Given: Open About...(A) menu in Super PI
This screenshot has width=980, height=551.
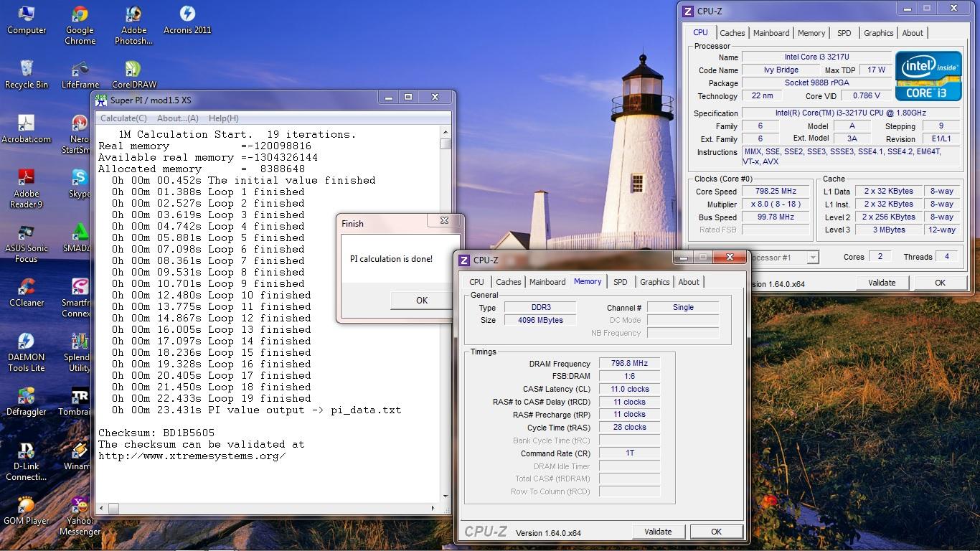Looking at the screenshot, I should click(178, 118).
